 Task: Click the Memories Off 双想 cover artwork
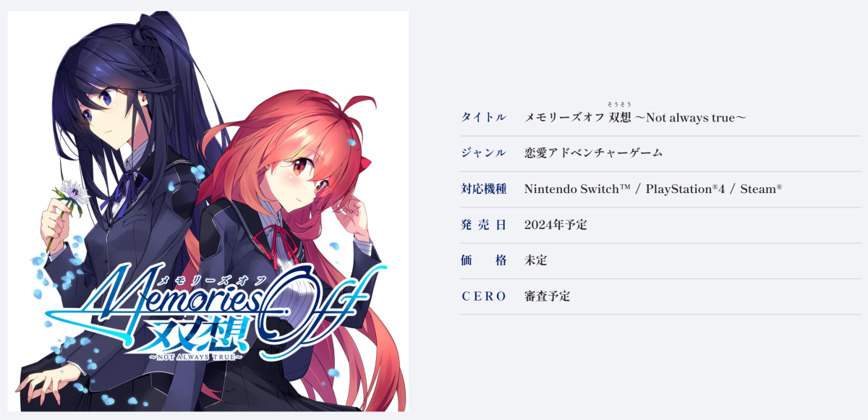[208, 211]
